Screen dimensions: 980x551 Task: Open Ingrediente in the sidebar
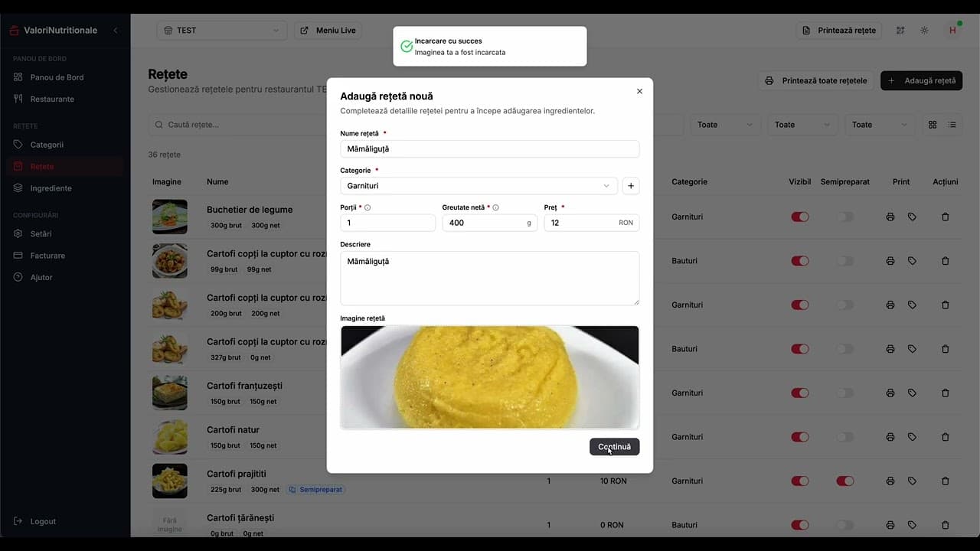[51, 188]
